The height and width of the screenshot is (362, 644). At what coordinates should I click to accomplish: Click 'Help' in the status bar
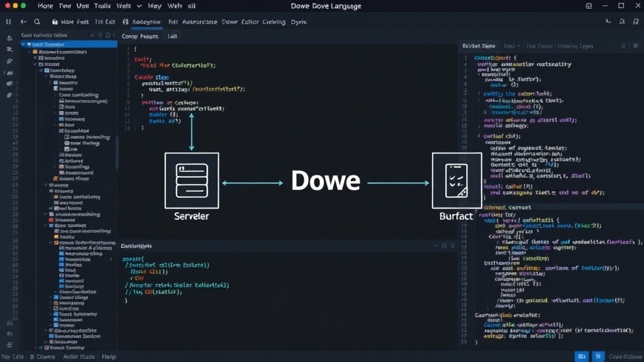coord(109,357)
